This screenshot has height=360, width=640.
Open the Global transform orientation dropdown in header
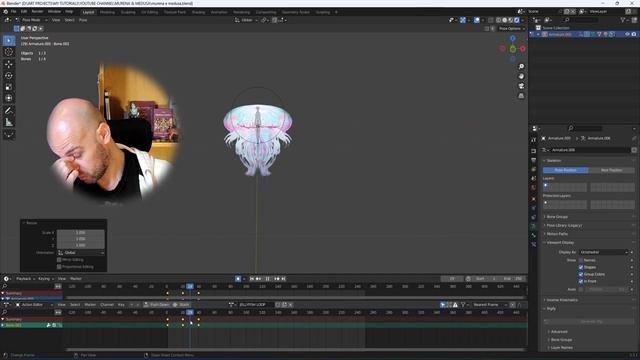point(246,20)
